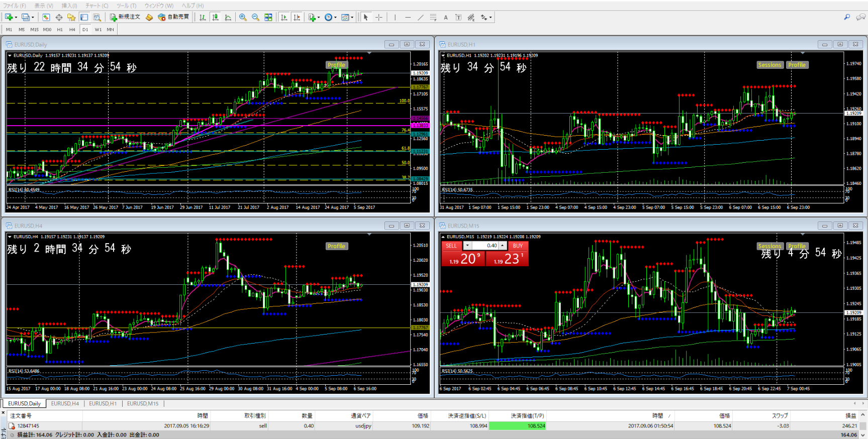
Task: Expand the chart periods clock dropdown
Action: 335,18
